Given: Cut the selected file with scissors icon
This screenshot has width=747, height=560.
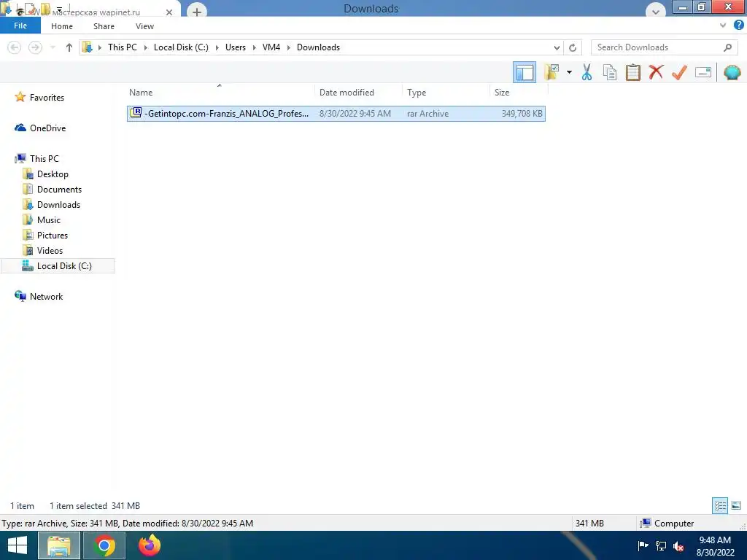Looking at the screenshot, I should click(587, 72).
